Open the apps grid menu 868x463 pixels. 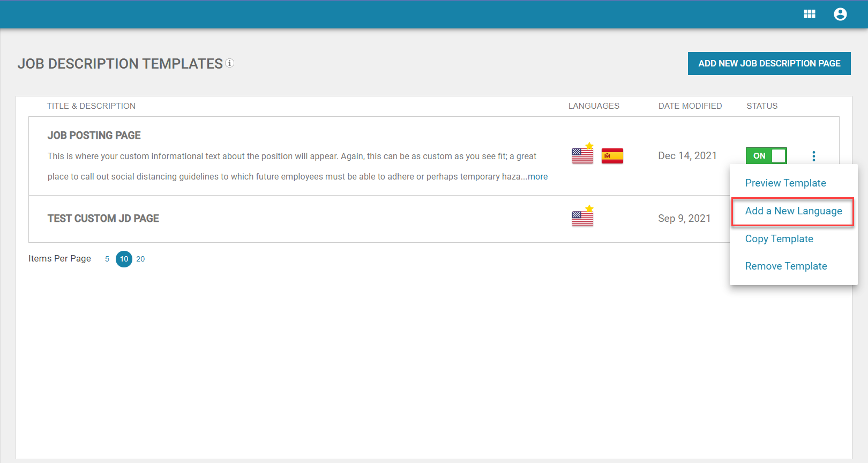[809, 14]
